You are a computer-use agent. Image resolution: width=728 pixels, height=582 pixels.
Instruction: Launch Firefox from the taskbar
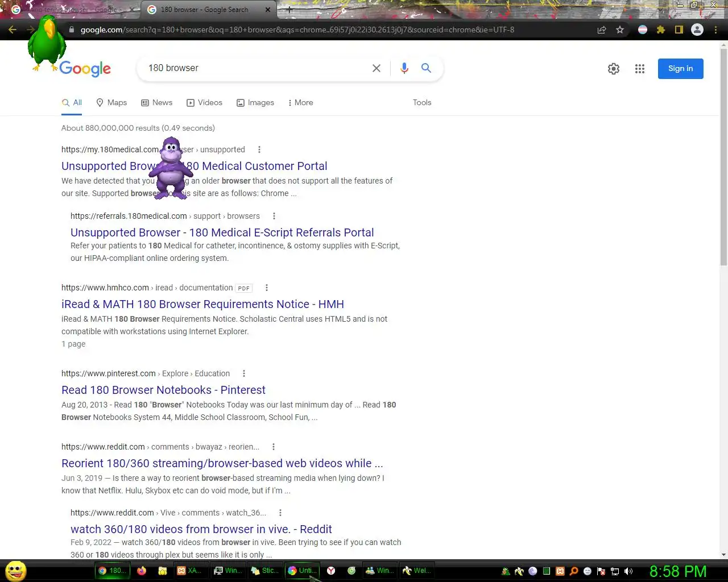point(142,571)
